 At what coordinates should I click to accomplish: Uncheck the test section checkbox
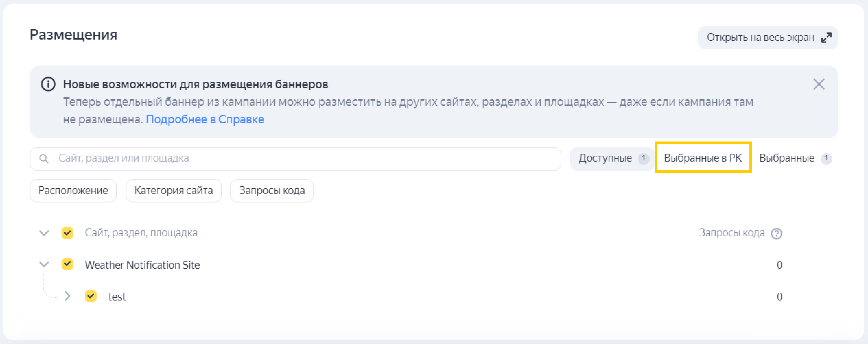(x=91, y=296)
